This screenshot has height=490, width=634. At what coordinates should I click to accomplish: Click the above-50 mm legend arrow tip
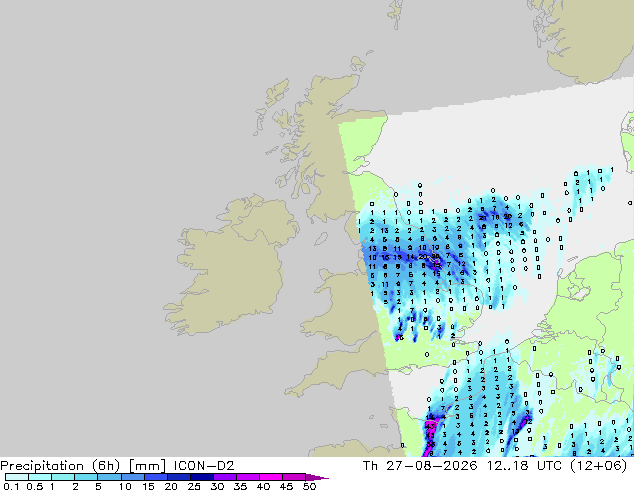pos(317,477)
